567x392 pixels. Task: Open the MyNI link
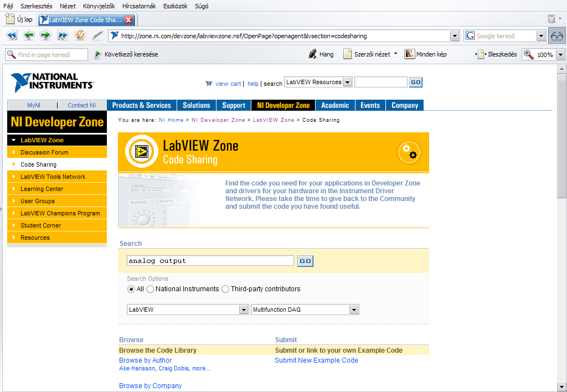[x=34, y=105]
